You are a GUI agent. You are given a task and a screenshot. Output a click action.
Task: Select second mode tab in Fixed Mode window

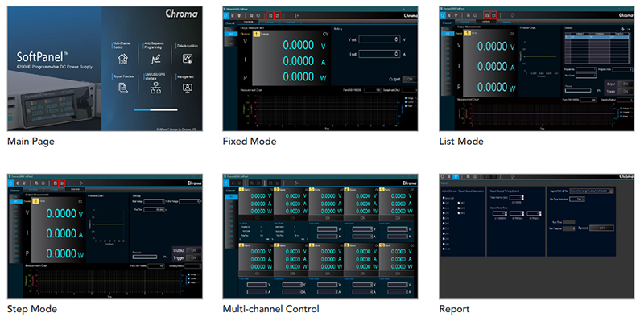tap(270, 23)
